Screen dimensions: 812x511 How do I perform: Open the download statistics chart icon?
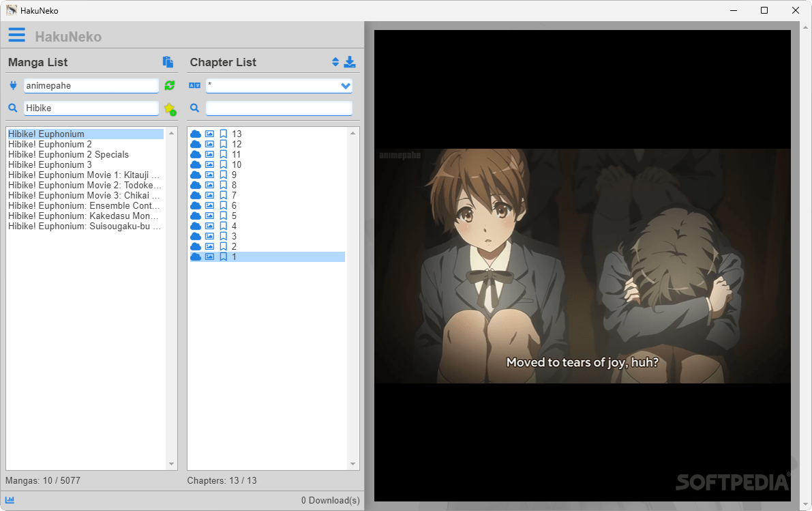coord(10,500)
